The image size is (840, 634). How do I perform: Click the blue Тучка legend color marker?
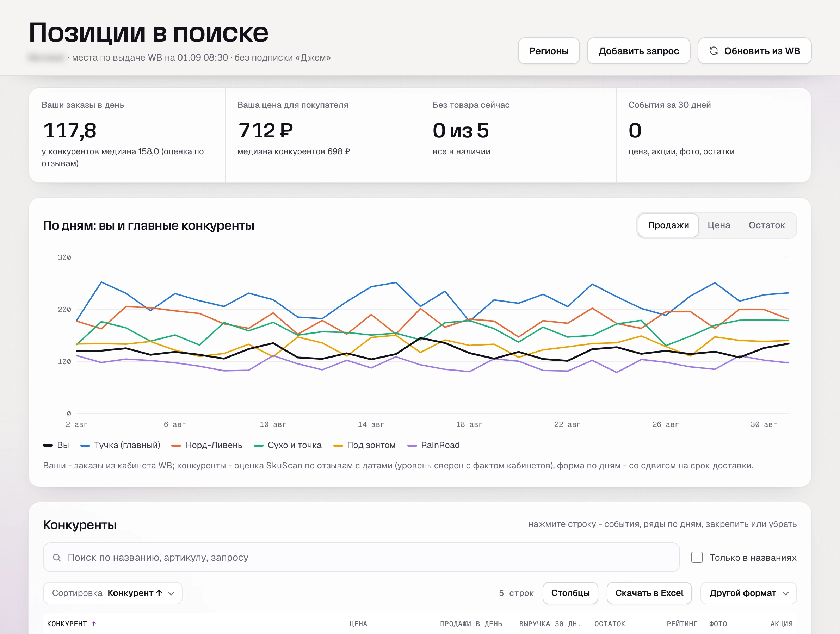[85, 445]
